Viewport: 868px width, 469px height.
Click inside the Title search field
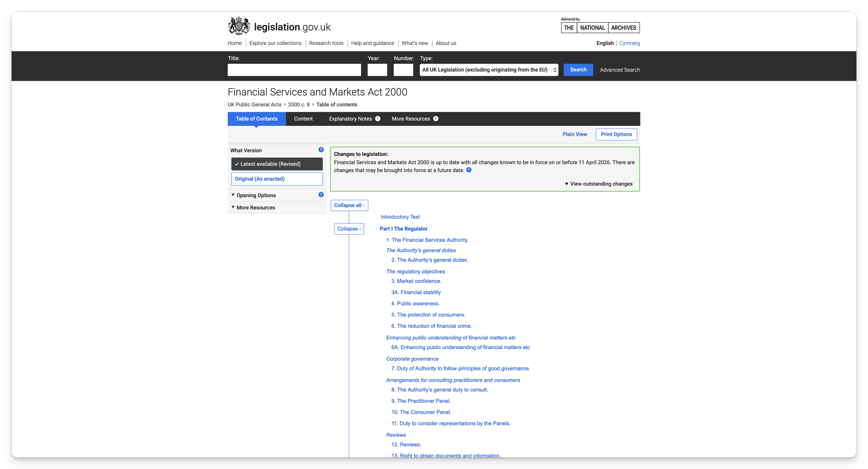294,69
